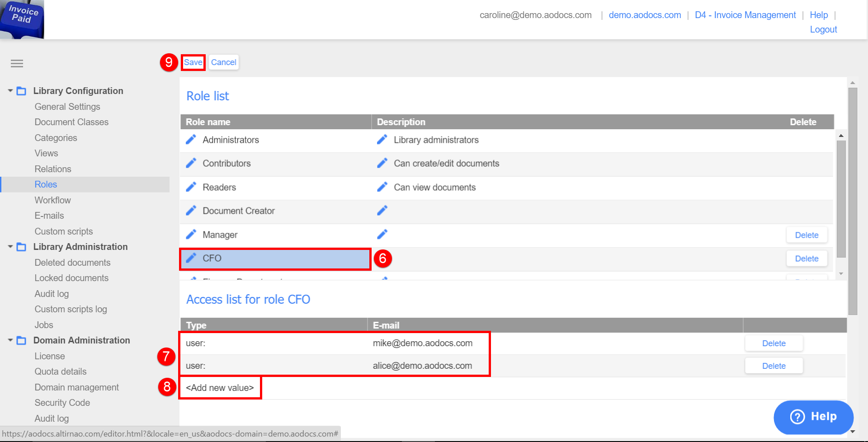Open Quota details
Viewport: 868px width, 442px height.
pos(61,371)
